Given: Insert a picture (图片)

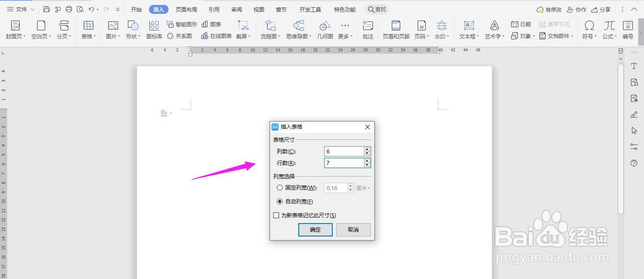Looking at the screenshot, I should 113,30.
